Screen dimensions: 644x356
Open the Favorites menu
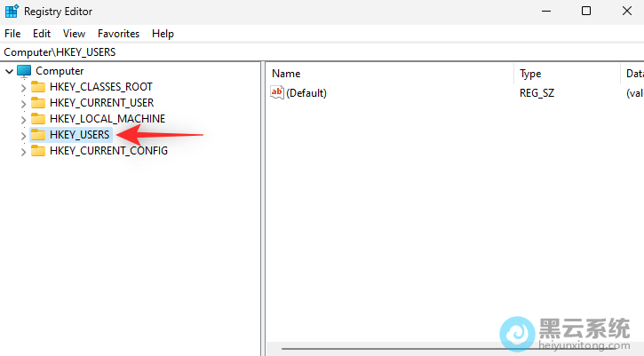pyautogui.click(x=118, y=34)
